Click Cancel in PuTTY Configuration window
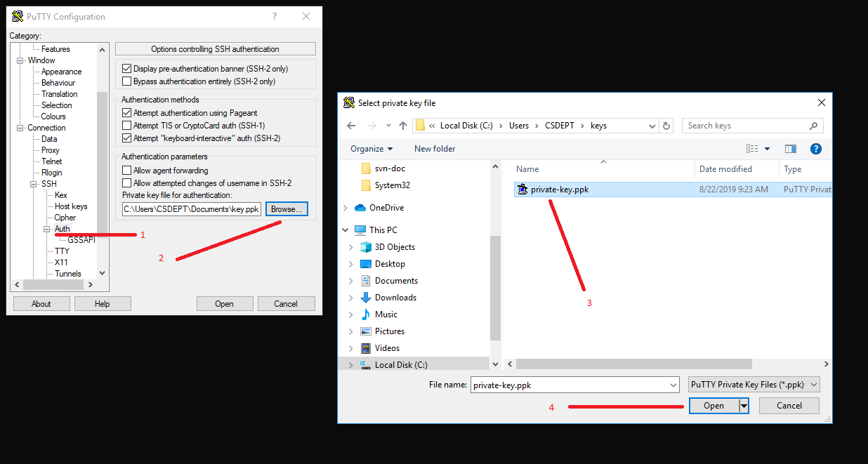Viewport: 868px width, 464px height. point(286,304)
